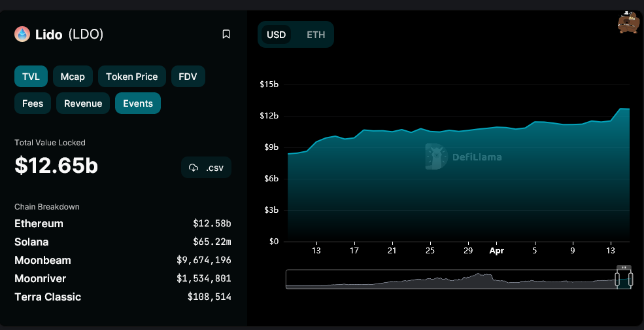Enable the Token Price metric
Screen dimensions: 644x330
[131, 77]
